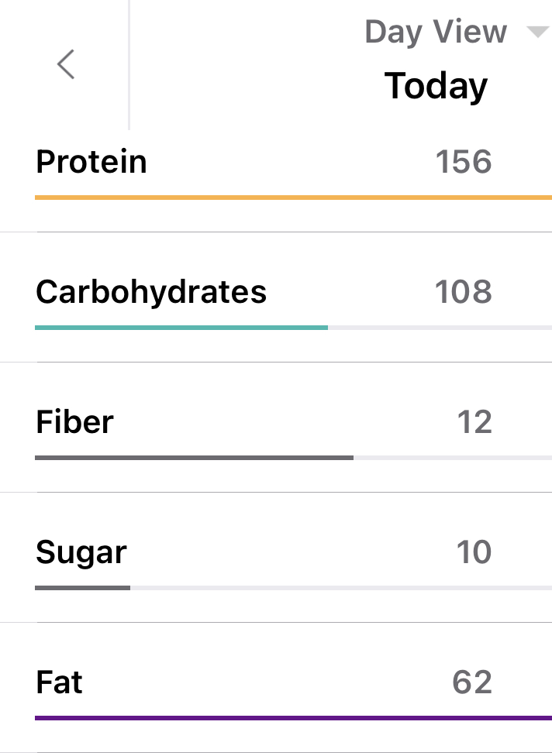Click the purple Fat progress bar
Viewport: 552px width, 756px height.
coord(293,718)
